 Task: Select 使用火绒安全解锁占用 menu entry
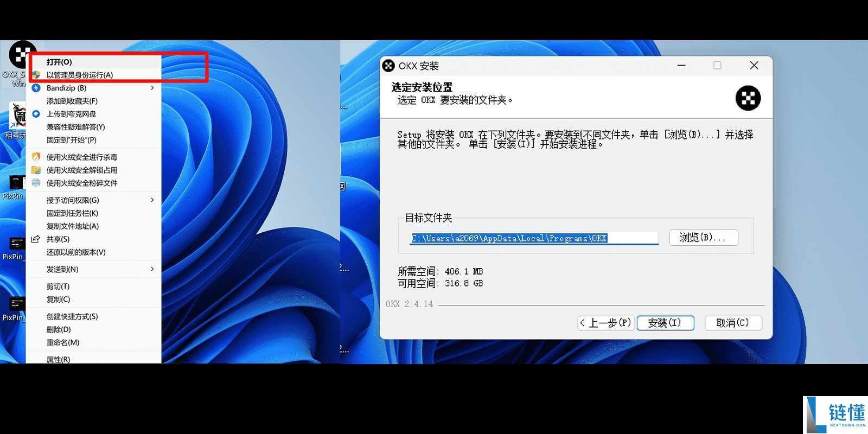click(82, 170)
